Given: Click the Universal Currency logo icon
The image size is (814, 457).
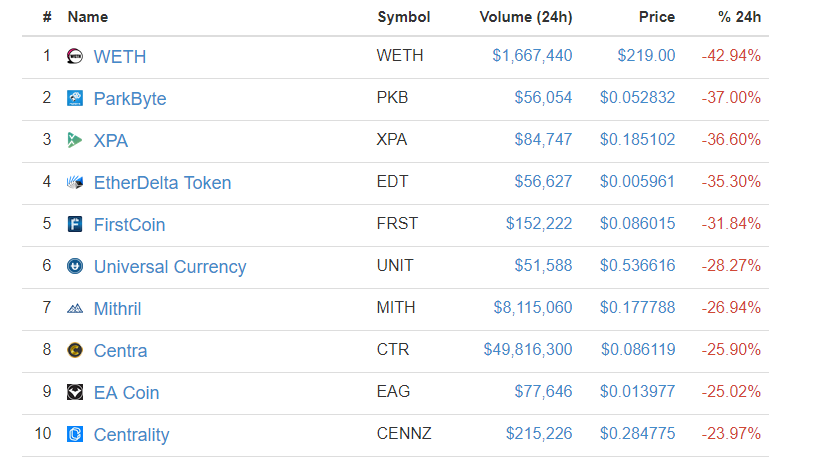Looking at the screenshot, I should click(75, 266).
